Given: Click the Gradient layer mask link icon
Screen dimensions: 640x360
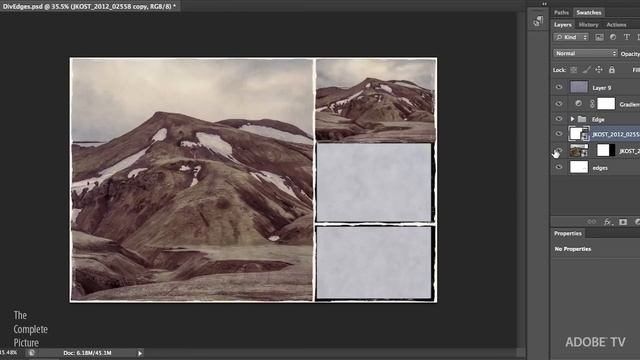Looking at the screenshot, I should click(592, 104).
